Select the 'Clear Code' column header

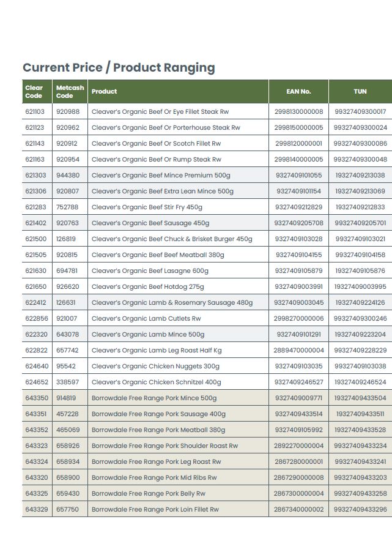tap(34, 92)
